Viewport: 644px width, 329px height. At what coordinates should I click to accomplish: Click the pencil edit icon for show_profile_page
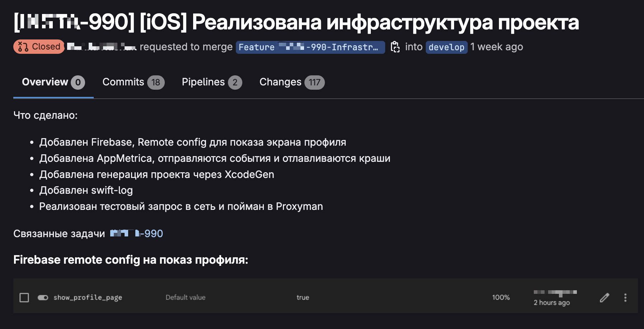coord(605,297)
